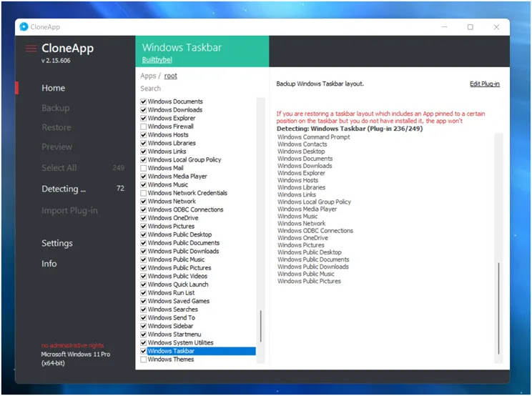Screen dimensions: 532x396
Task: Click plug-in list scrollbar thumb
Action: (260, 326)
